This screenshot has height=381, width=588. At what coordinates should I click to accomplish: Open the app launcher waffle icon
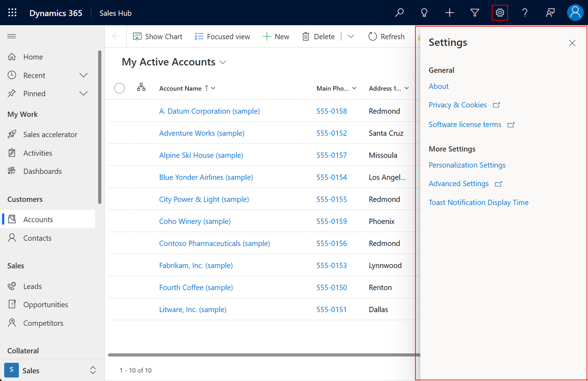click(12, 13)
